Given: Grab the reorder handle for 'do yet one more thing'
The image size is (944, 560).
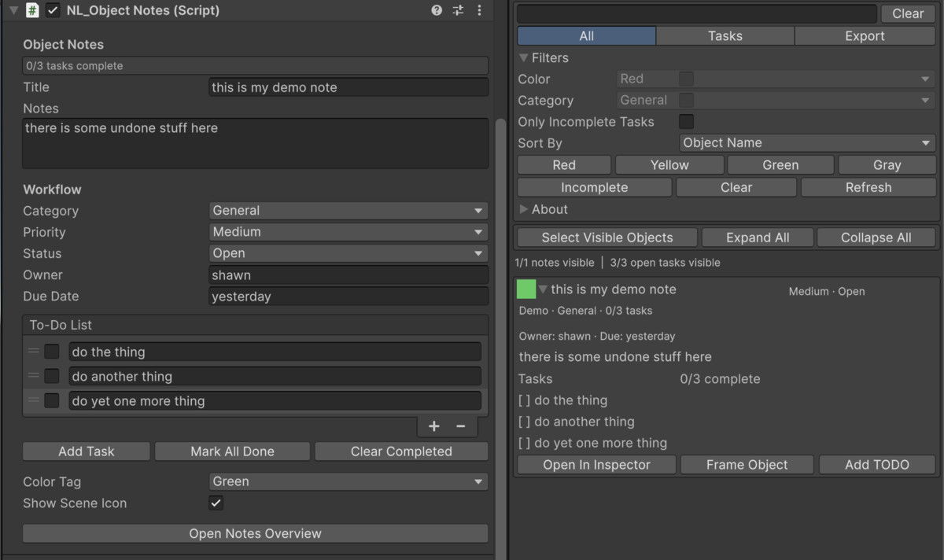Looking at the screenshot, I should tap(34, 400).
